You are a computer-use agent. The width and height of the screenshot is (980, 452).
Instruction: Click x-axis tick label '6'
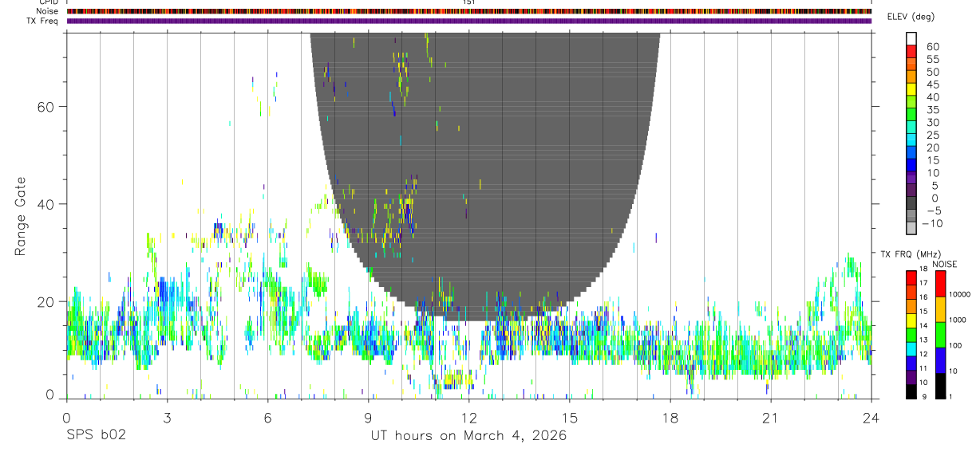coord(267,418)
